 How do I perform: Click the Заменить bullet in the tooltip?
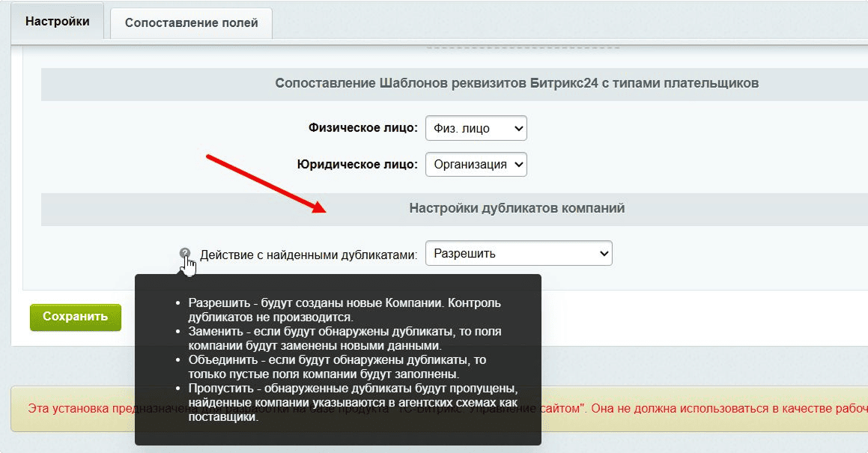(344, 338)
